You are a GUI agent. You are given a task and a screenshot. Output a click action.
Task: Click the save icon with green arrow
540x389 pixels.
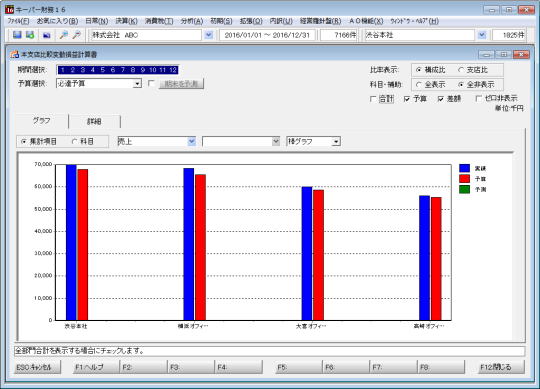pos(30,35)
